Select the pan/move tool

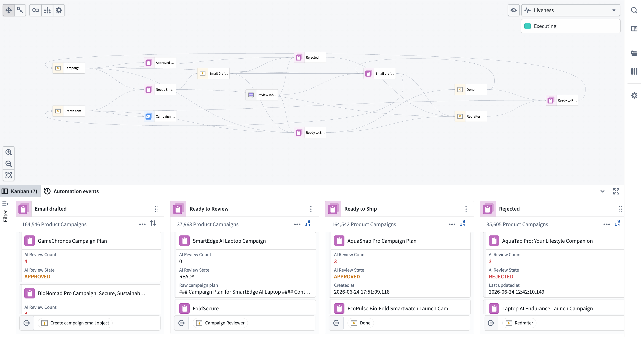point(9,10)
